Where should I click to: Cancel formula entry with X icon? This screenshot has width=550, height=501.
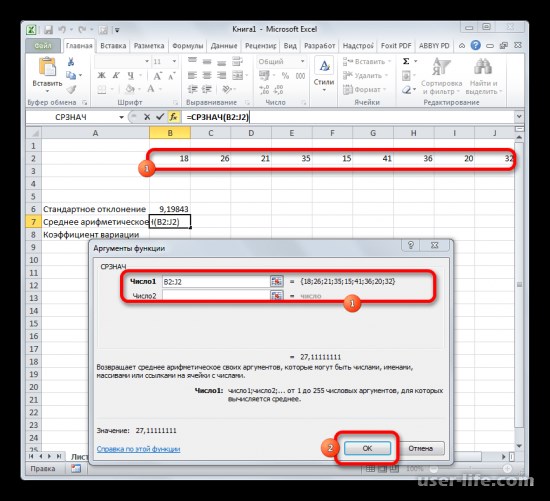(147, 117)
